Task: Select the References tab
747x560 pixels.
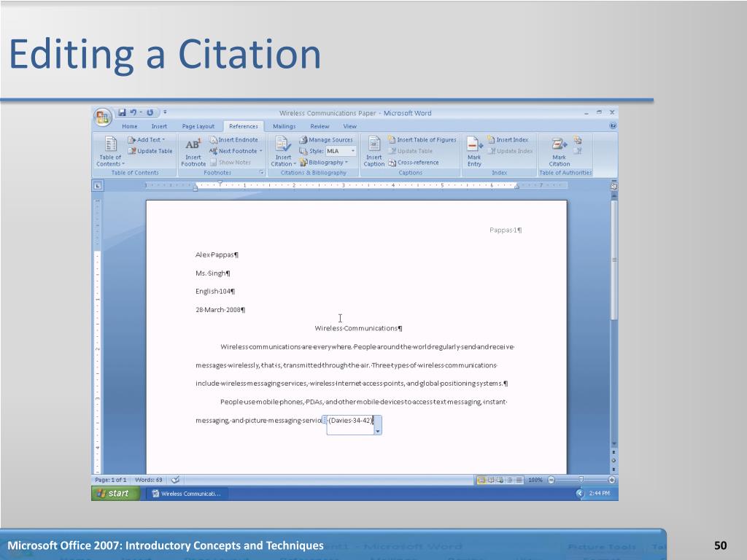Action: [x=244, y=126]
